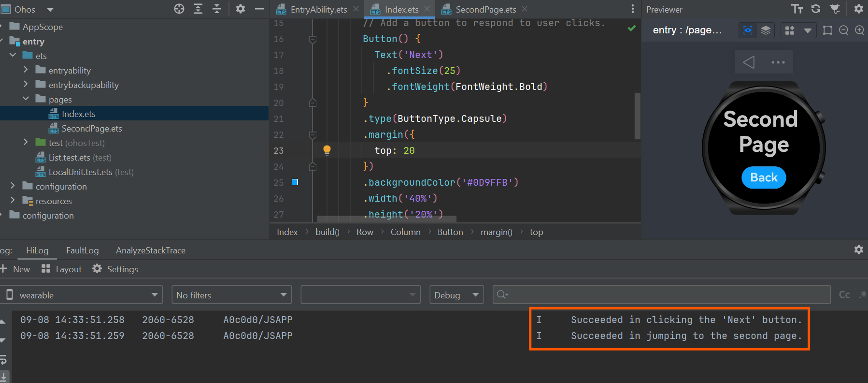Expand the entrybackupability folder
Viewport: 868px width, 383px height.
[26, 85]
